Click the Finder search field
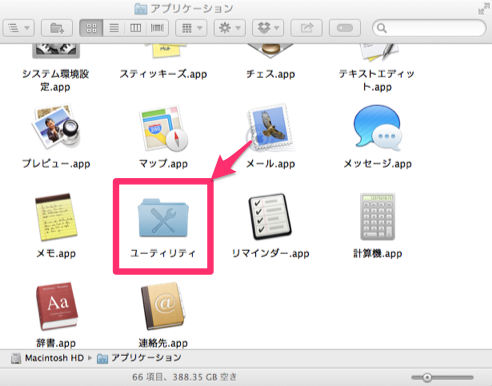Image resolution: width=492 pixels, height=386 pixels. tap(429, 28)
